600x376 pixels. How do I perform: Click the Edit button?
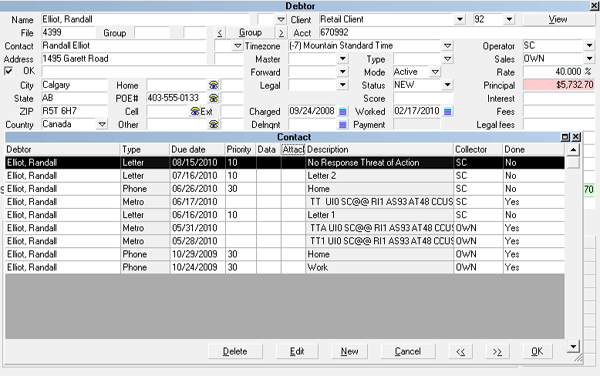coord(297,351)
